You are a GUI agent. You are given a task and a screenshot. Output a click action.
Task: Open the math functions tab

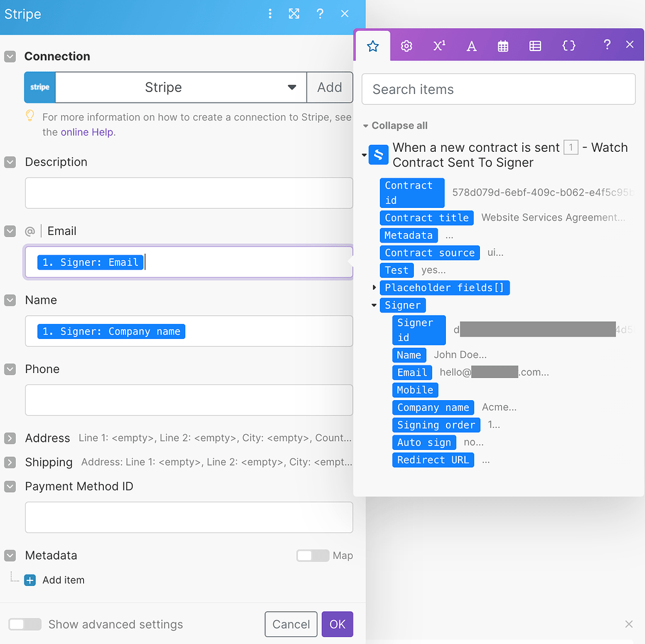(439, 45)
